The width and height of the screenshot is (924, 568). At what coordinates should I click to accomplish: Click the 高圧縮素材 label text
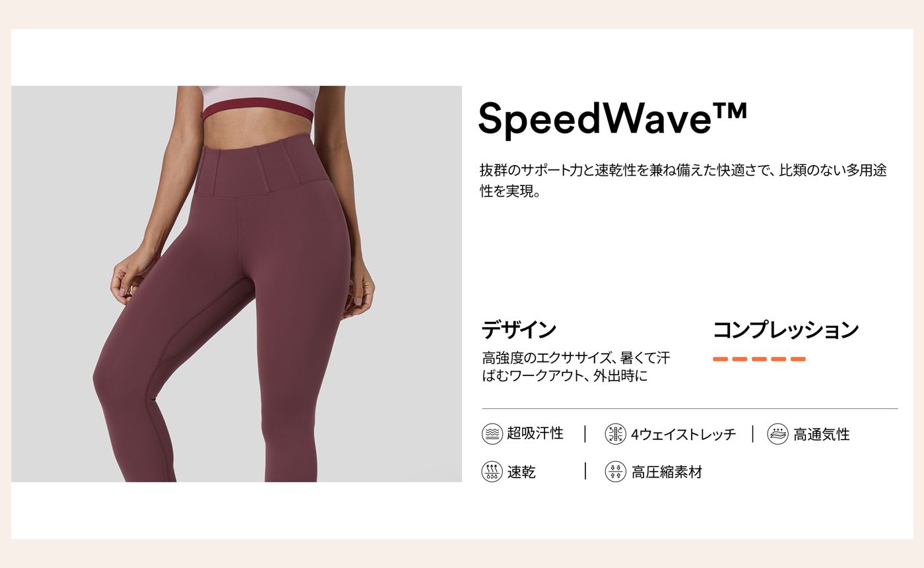point(667,472)
